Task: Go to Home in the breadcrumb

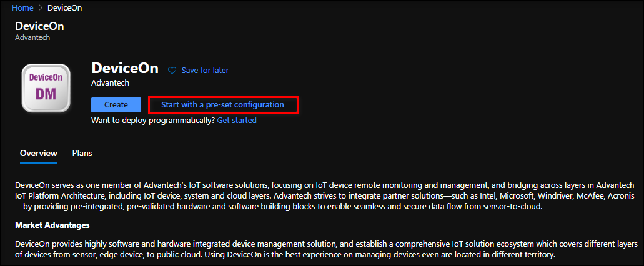Action: coord(23,8)
